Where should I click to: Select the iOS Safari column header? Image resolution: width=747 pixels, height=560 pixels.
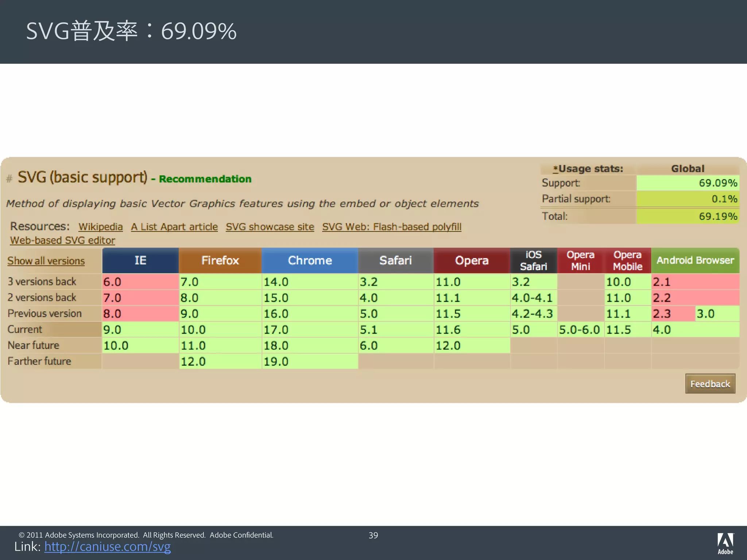click(x=534, y=260)
